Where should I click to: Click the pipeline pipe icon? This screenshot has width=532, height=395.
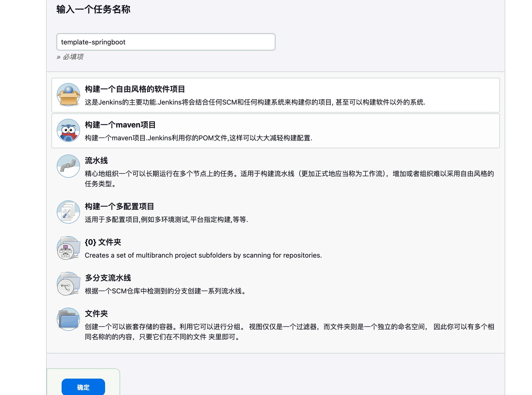point(68,166)
